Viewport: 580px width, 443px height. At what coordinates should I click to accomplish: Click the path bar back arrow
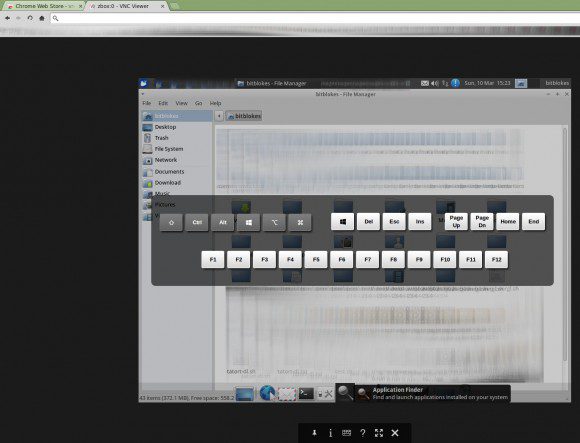[x=219, y=116]
